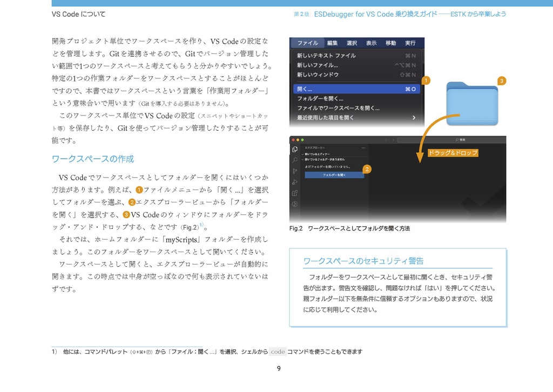
Task: Select ファイルでワークスペースを開く menu entry
Action: (x=338, y=108)
